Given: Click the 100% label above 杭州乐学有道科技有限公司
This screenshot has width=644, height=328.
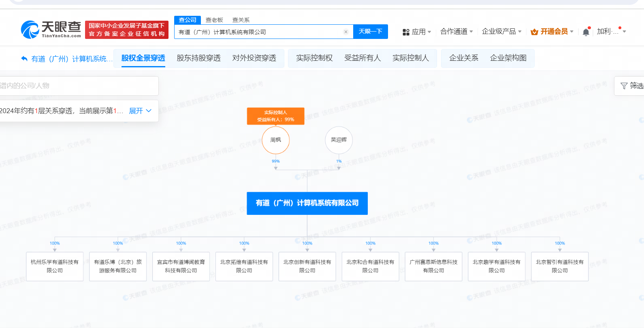Looking at the screenshot, I should tap(55, 243).
